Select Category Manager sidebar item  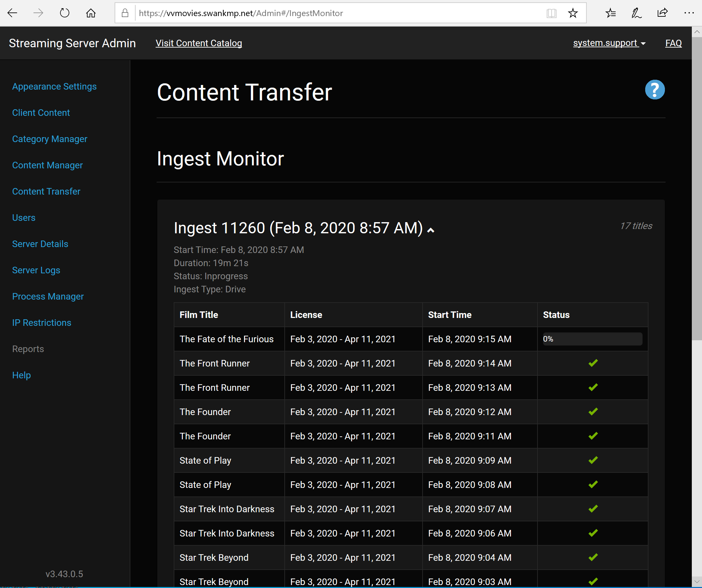tap(50, 138)
